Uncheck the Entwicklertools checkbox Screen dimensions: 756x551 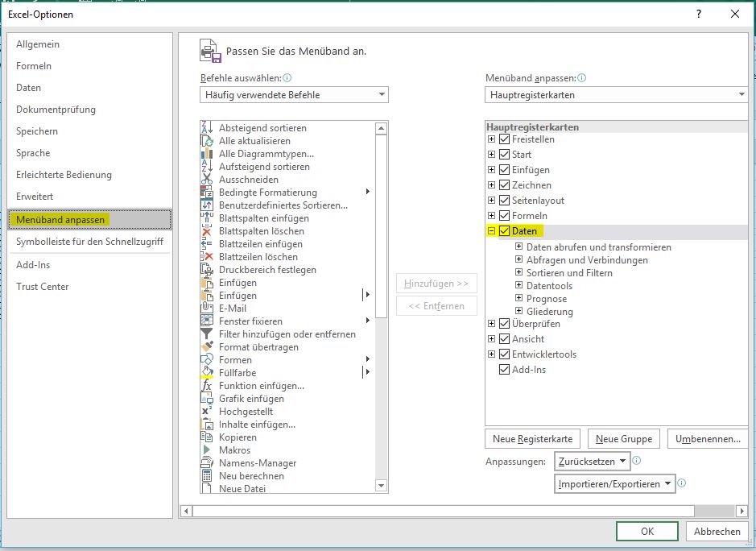click(505, 354)
